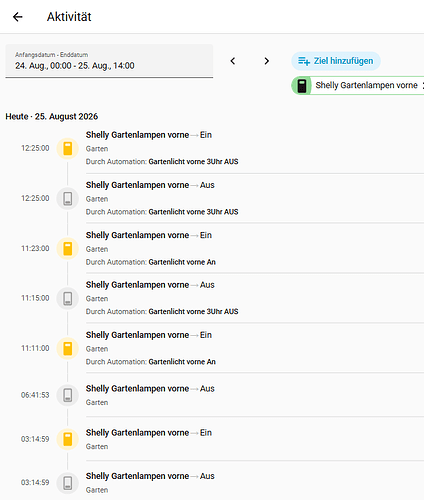The image size is (424, 500).
Task: Click the green device icon on Shelly chip
Action: click(x=302, y=86)
